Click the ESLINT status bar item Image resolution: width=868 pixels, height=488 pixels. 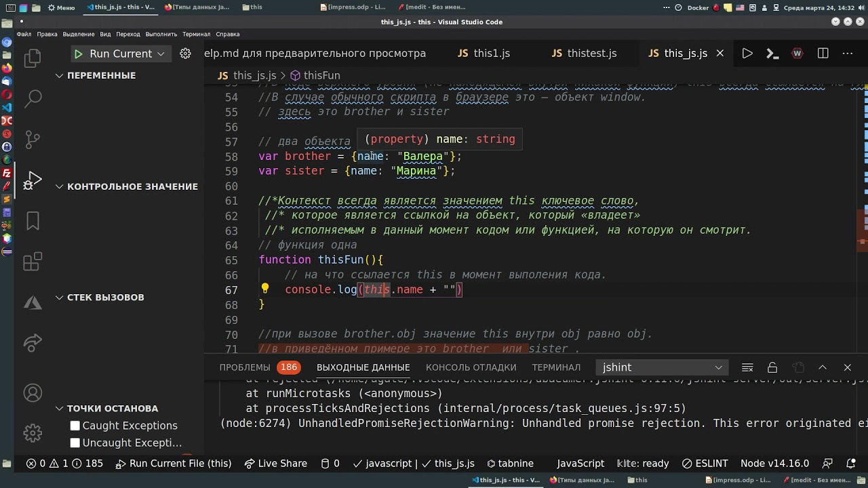(705, 464)
